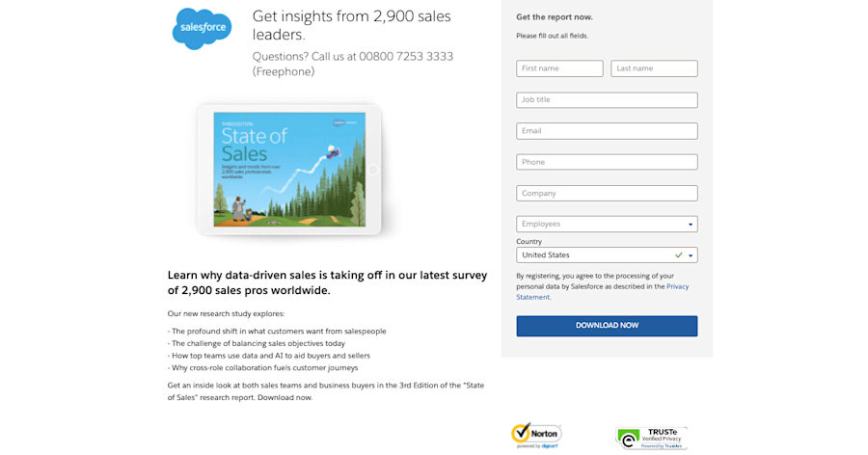Click the Phone input field
The width and height of the screenshot is (868, 455).
[x=607, y=162]
